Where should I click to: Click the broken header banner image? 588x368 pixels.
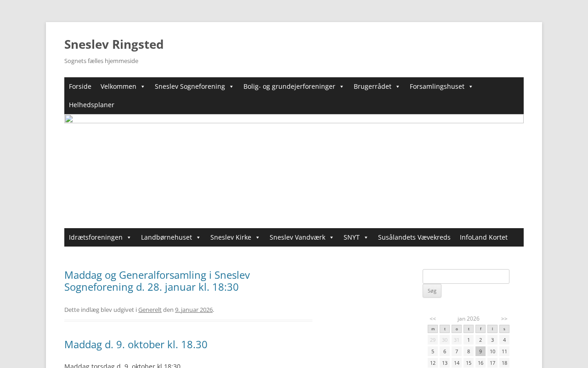(x=294, y=119)
